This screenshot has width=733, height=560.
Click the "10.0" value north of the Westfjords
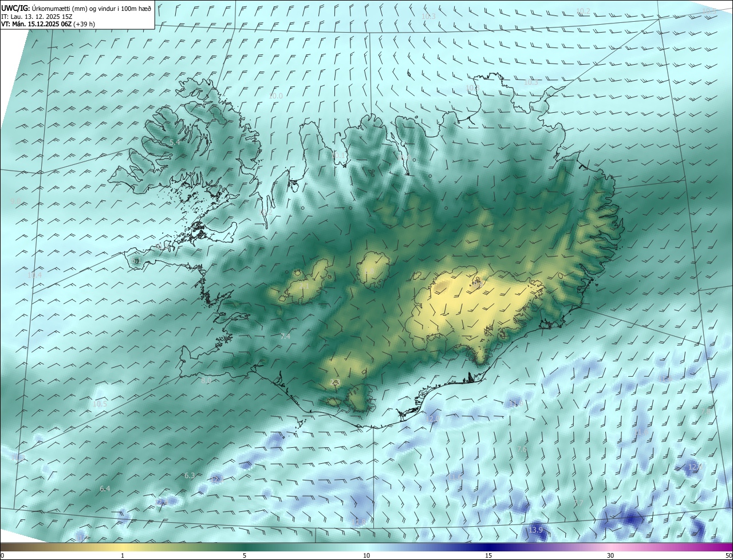[275, 96]
